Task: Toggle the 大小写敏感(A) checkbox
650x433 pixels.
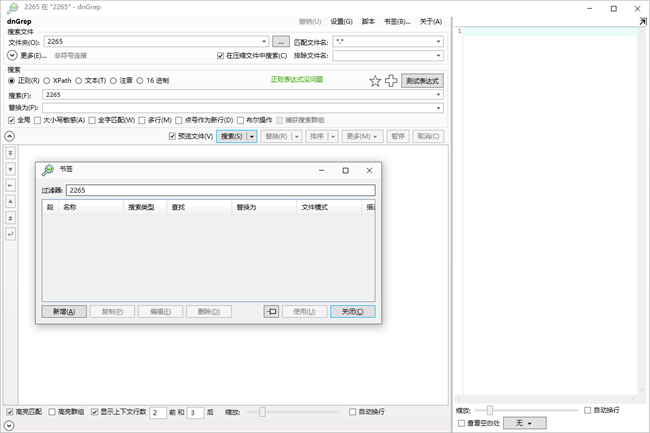Action: tap(37, 119)
